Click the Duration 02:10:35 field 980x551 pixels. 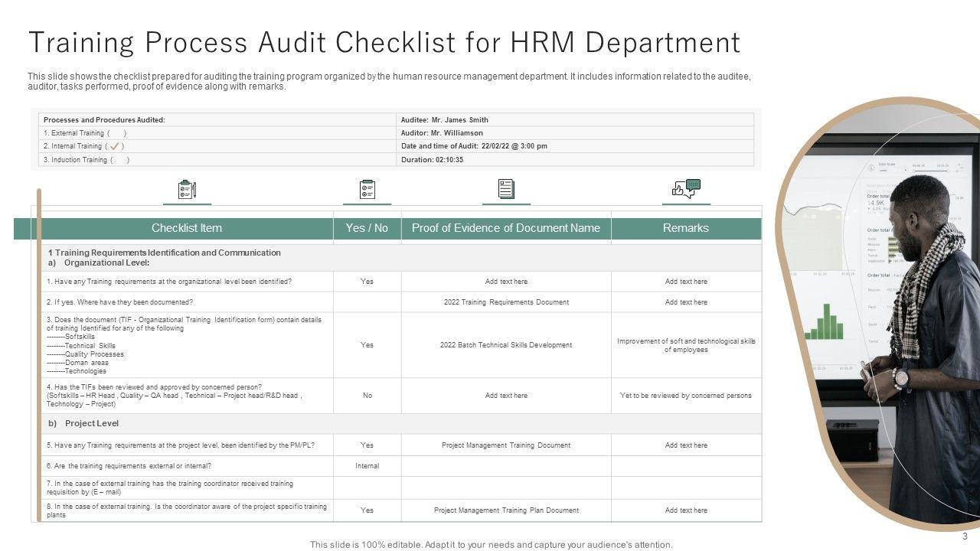[432, 160]
